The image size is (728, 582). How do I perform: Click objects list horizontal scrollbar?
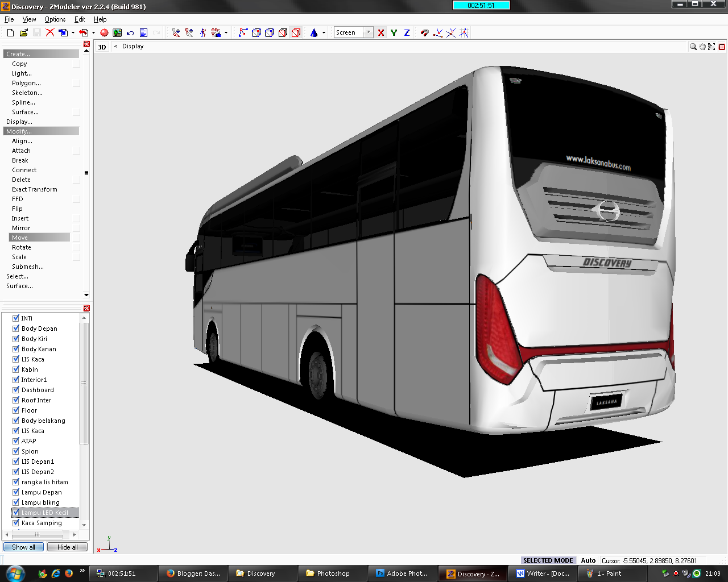click(x=37, y=534)
